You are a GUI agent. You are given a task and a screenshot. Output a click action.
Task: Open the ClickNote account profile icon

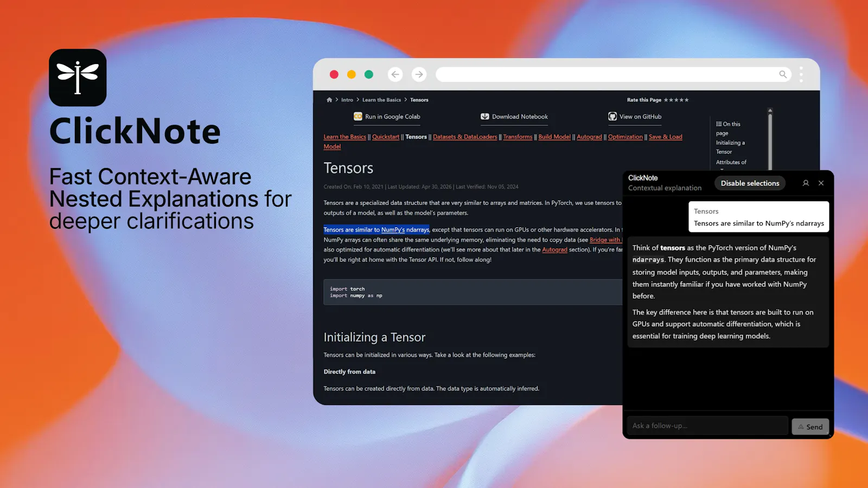806,183
